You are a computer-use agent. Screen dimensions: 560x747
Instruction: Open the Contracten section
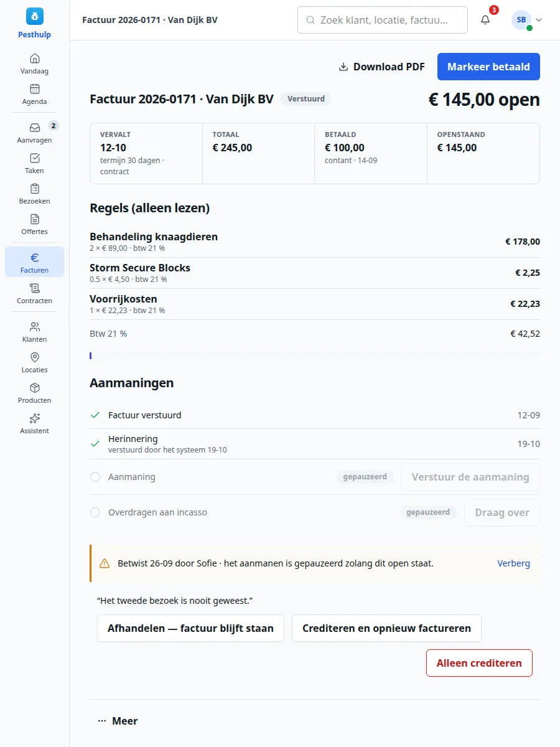[x=35, y=293]
